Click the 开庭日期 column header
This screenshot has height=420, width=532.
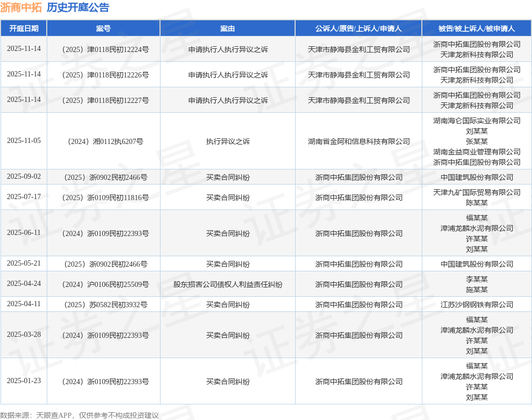click(24, 29)
